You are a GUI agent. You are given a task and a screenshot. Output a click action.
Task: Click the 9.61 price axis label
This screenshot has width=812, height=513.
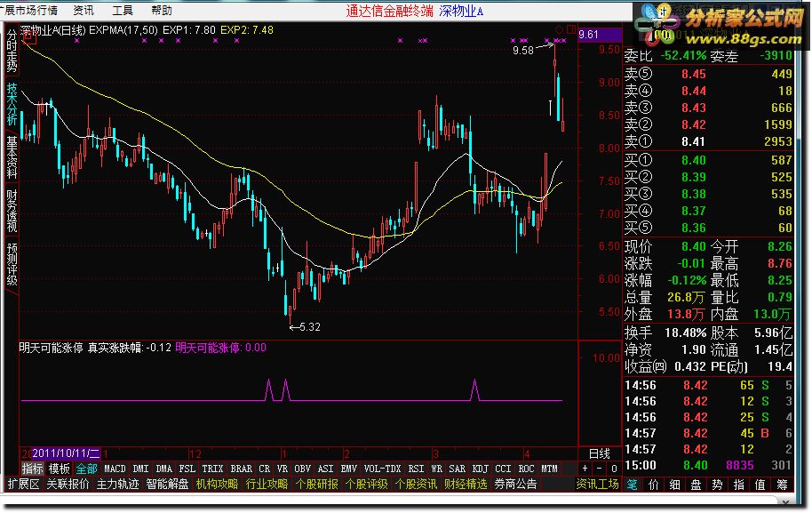coord(600,35)
